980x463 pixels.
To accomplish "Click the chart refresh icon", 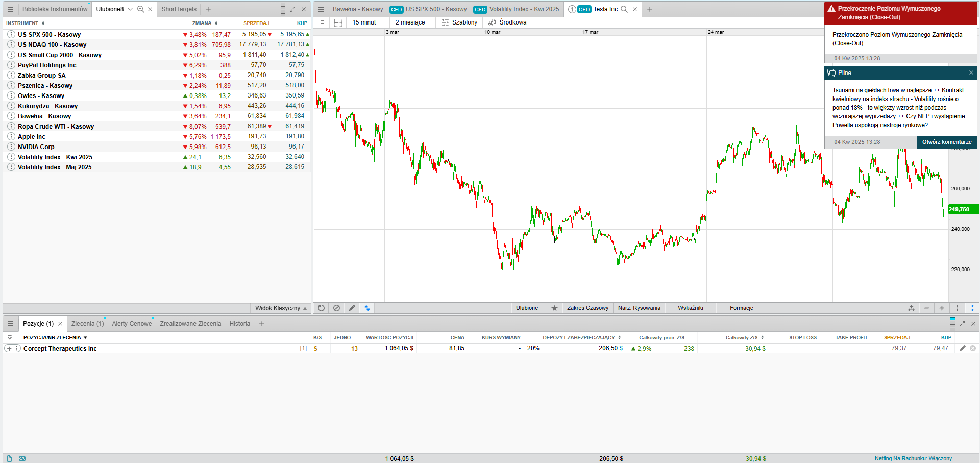I will [x=321, y=308].
